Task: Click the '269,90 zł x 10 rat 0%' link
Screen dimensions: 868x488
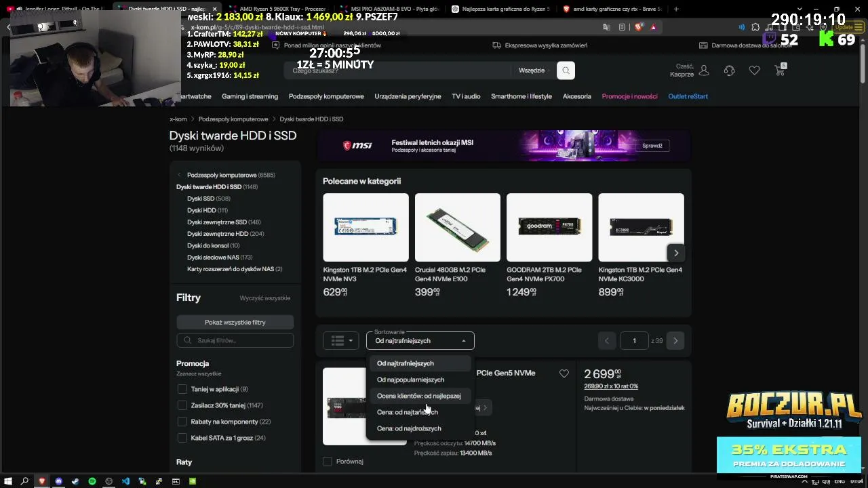Action: tap(611, 386)
